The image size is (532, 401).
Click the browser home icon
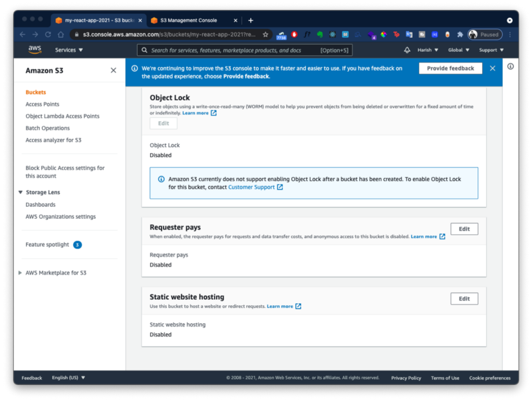tap(61, 35)
